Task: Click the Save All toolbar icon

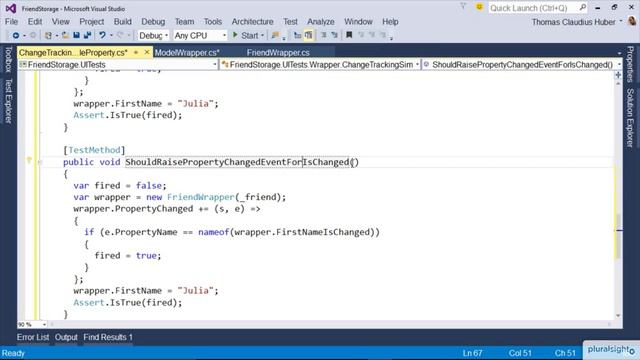Action: (87, 36)
